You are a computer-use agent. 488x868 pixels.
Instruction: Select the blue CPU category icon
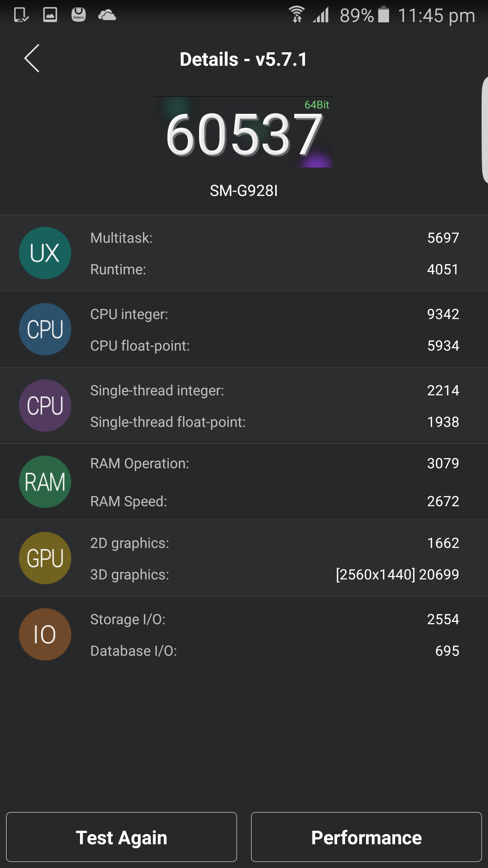click(x=45, y=329)
